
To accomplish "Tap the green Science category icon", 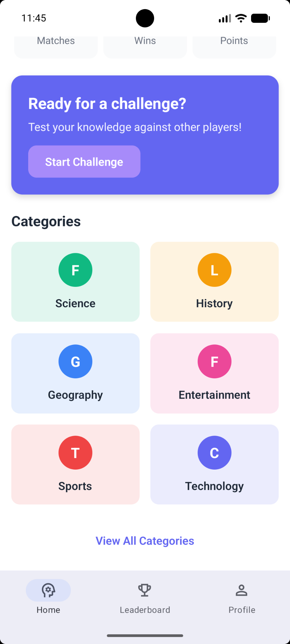I will click(75, 270).
